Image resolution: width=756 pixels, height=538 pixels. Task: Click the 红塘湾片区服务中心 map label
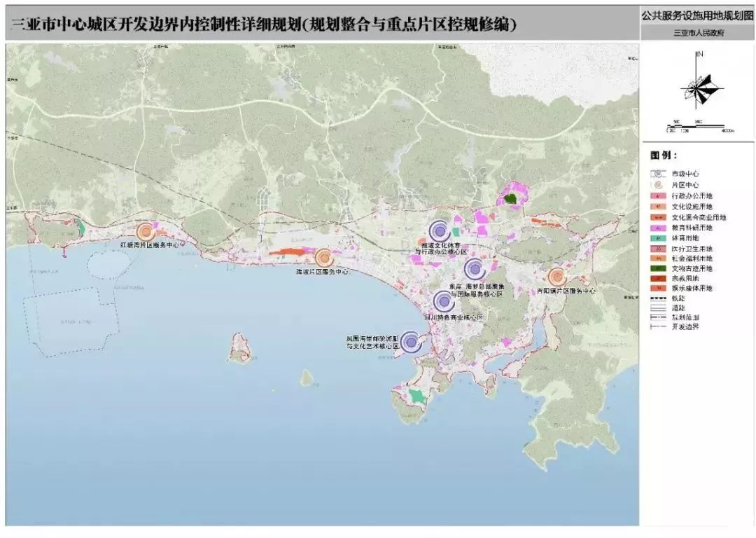pyautogui.click(x=150, y=245)
